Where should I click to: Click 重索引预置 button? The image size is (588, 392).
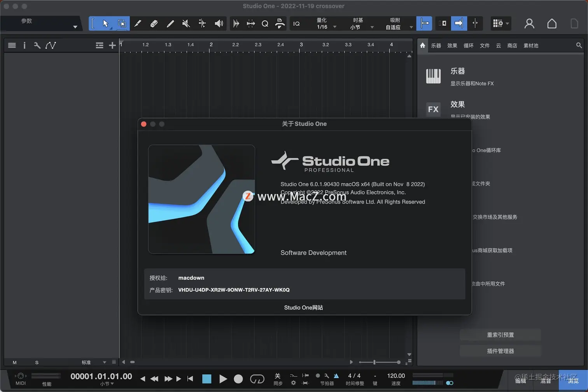pyautogui.click(x=500, y=335)
